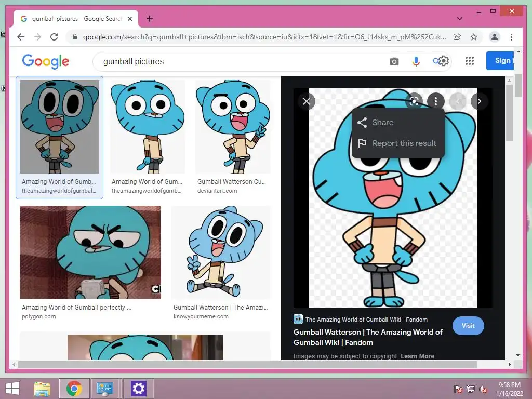Image resolution: width=532 pixels, height=399 pixels.
Task: Click the Action Center flag tray icon
Action: tap(458, 389)
